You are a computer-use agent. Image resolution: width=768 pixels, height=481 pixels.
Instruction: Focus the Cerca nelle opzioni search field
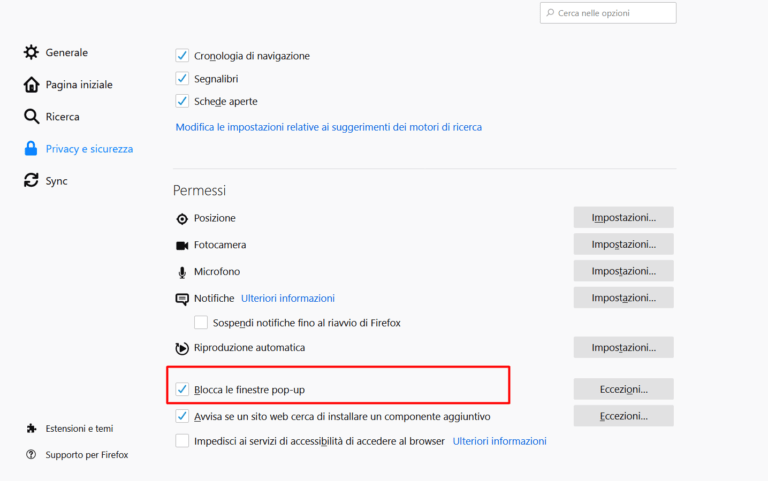(x=612, y=13)
